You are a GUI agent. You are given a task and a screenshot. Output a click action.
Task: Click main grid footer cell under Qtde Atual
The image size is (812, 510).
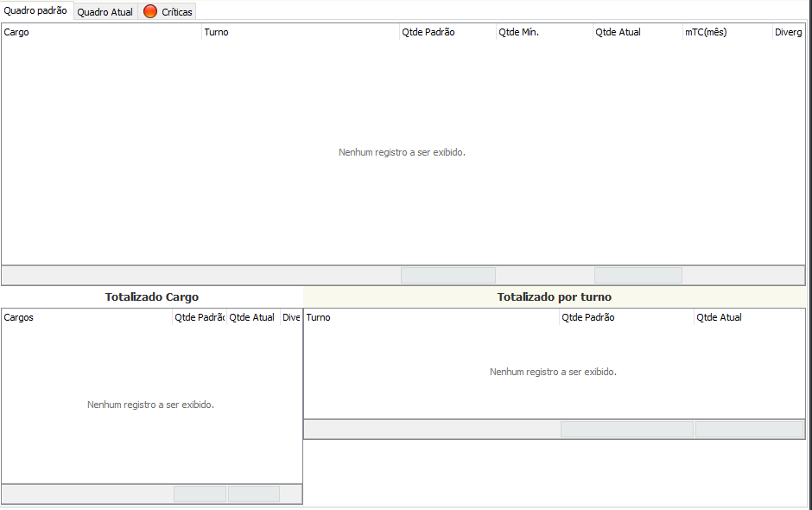click(x=638, y=275)
